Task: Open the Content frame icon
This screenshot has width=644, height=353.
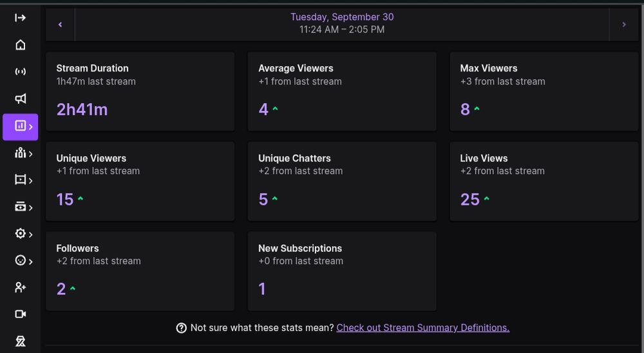Action: (20, 180)
